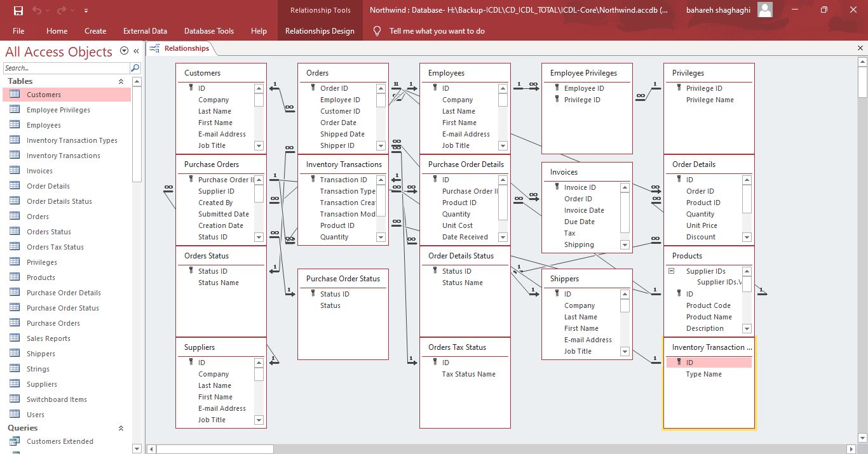Click the Inventory Transaction Types table icon
This screenshot has height=454, width=868.
coord(15,140)
